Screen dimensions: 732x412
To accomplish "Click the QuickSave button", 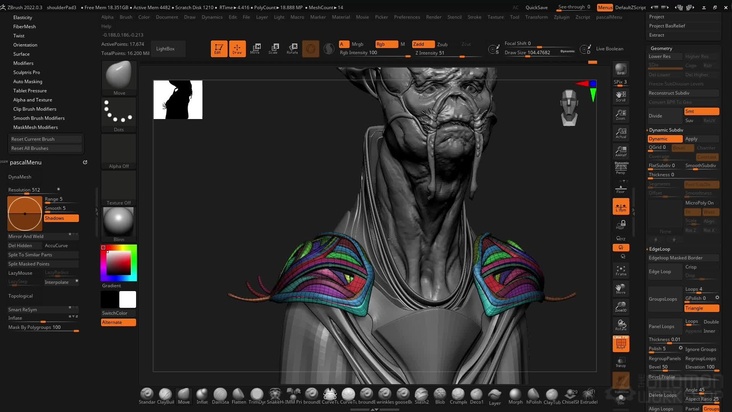I will tap(536, 7).
